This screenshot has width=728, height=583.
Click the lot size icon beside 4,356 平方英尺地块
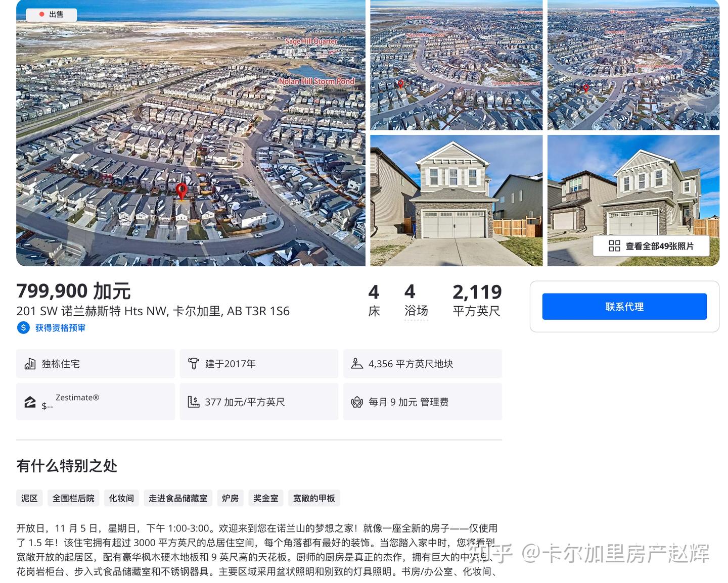click(357, 364)
